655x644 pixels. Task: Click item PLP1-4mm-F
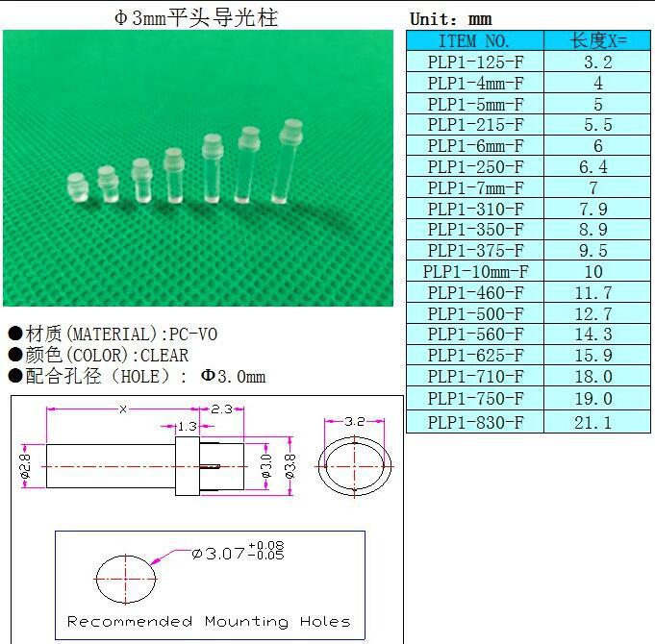[x=475, y=83]
